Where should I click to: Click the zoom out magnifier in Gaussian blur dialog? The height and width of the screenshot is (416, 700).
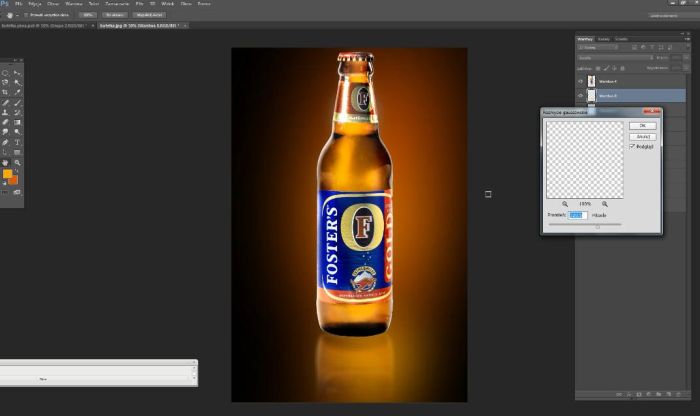[x=566, y=203]
